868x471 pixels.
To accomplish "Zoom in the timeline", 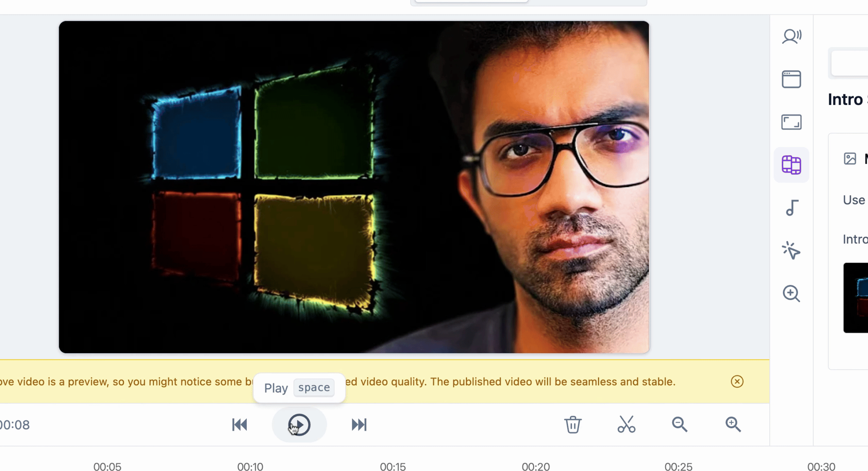I will 733,425.
